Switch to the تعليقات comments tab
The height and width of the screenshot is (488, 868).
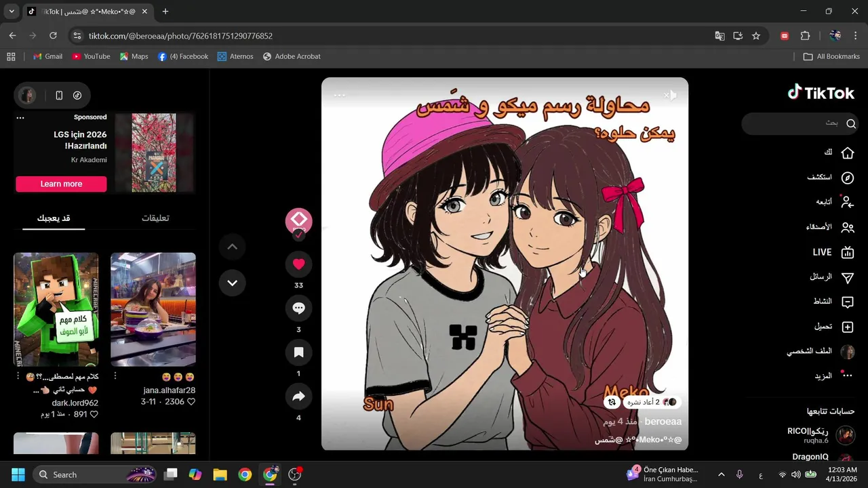(x=155, y=218)
